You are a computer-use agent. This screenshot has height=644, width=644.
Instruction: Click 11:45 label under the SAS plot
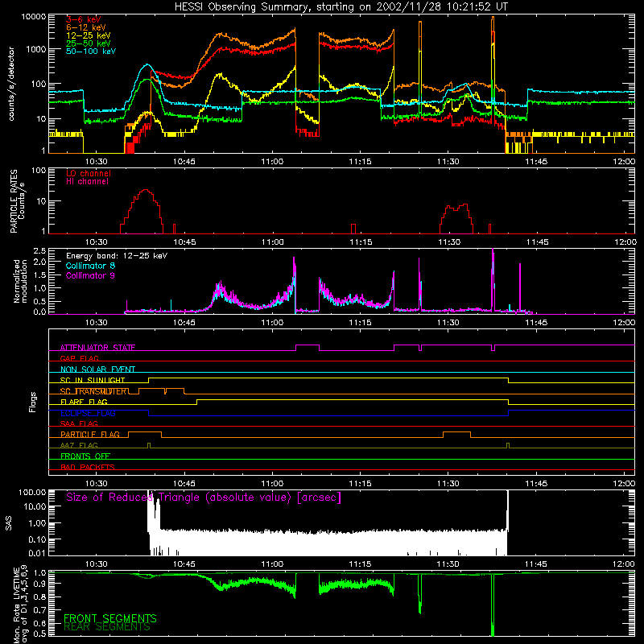536,564
